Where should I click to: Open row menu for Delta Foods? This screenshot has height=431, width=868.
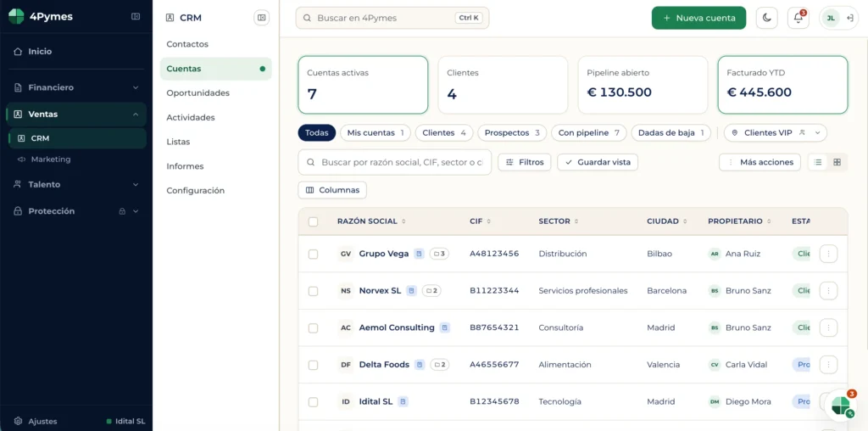tap(828, 365)
